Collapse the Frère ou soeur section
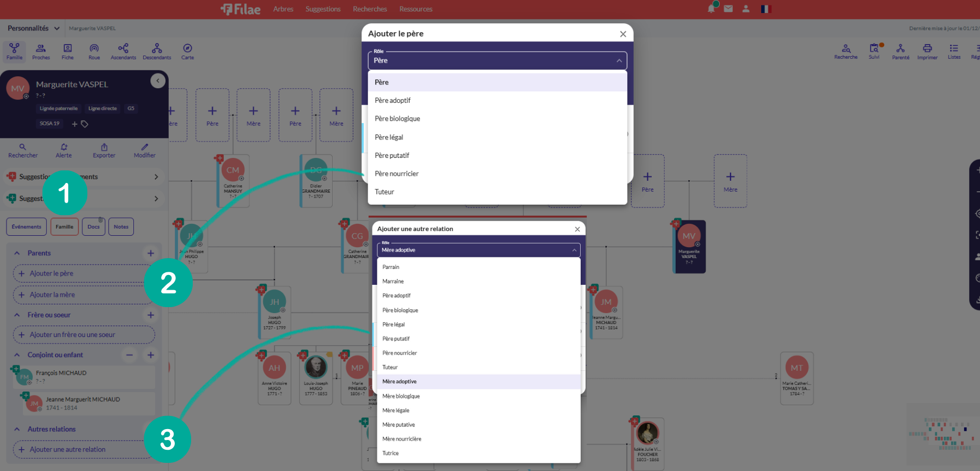The image size is (980, 471). click(x=17, y=315)
